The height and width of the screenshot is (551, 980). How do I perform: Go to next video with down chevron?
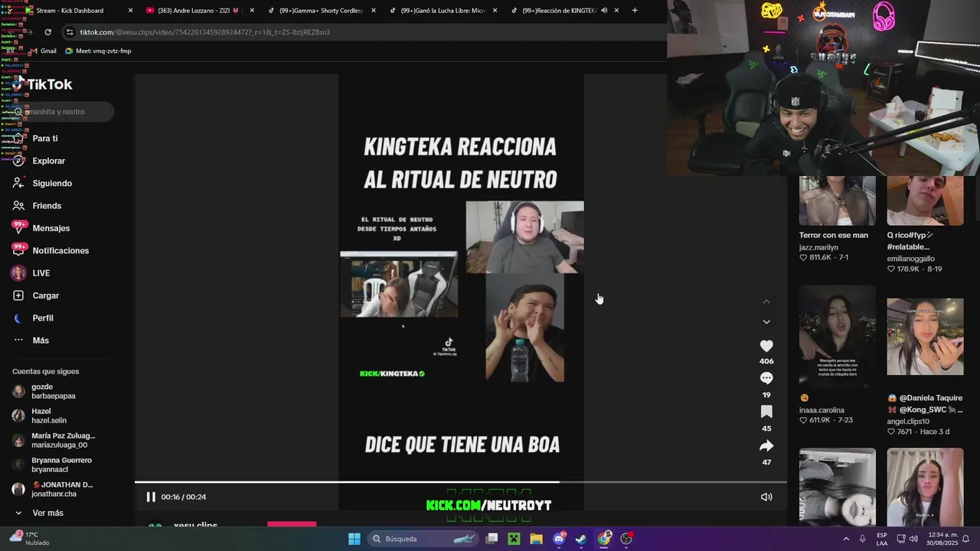coord(766,321)
